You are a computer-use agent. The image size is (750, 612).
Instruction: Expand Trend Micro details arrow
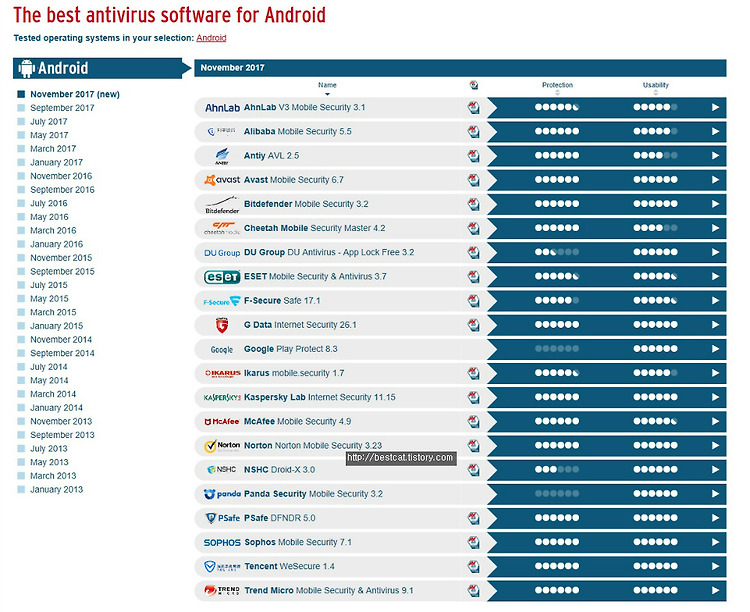715,590
